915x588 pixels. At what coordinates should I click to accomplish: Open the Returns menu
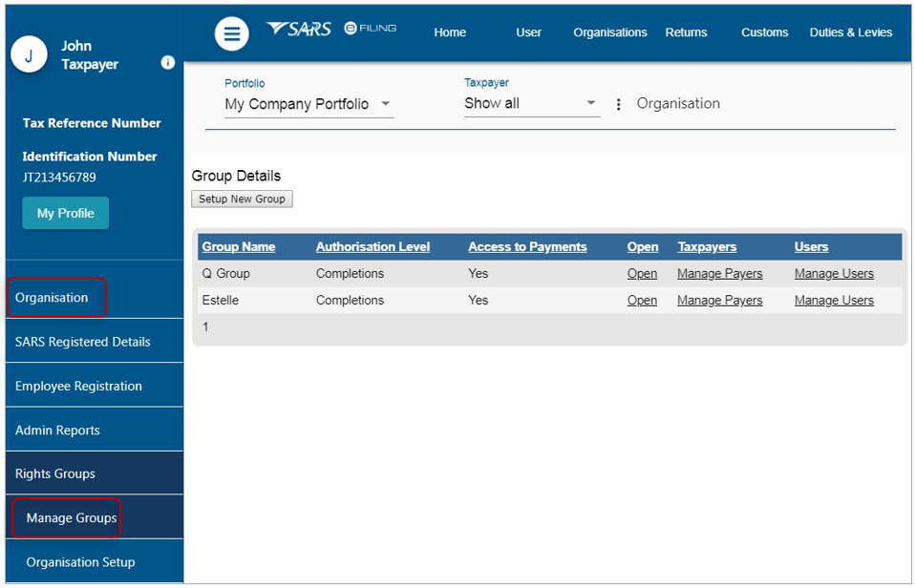tap(686, 32)
